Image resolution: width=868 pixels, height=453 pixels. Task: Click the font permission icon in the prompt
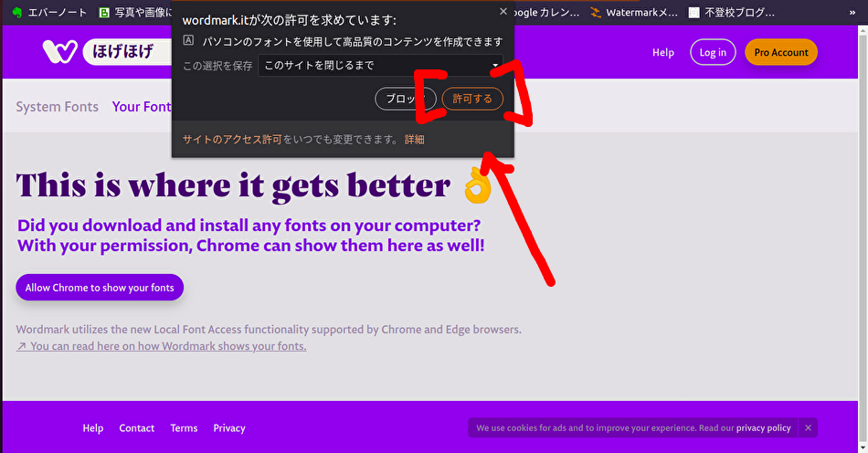(188, 40)
